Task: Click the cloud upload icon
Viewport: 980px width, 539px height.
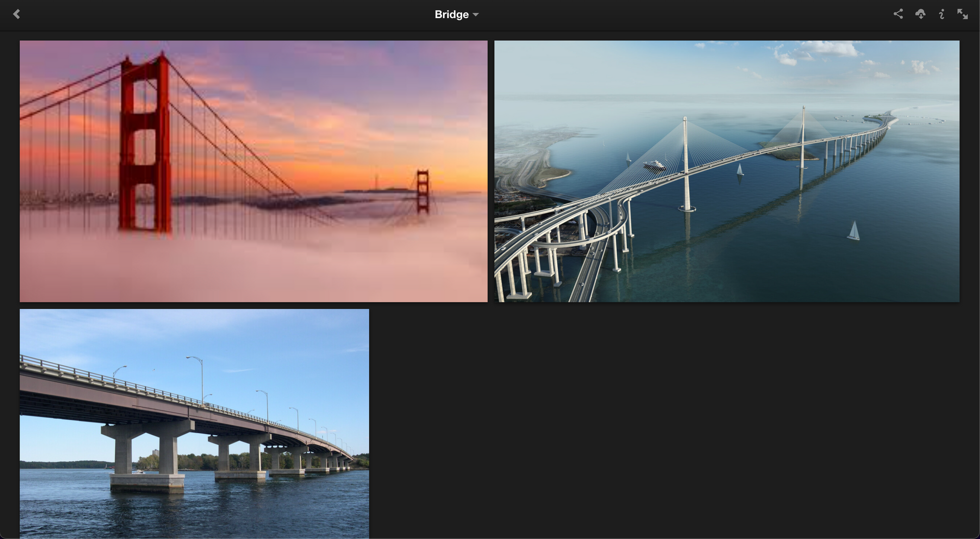Action: [x=920, y=14]
